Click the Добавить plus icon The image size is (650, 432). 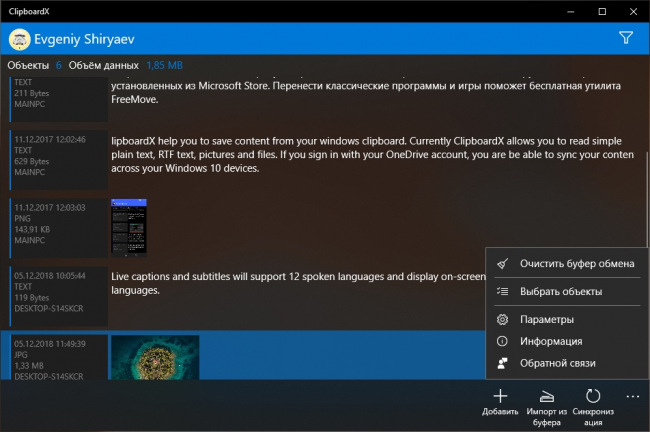(500, 396)
